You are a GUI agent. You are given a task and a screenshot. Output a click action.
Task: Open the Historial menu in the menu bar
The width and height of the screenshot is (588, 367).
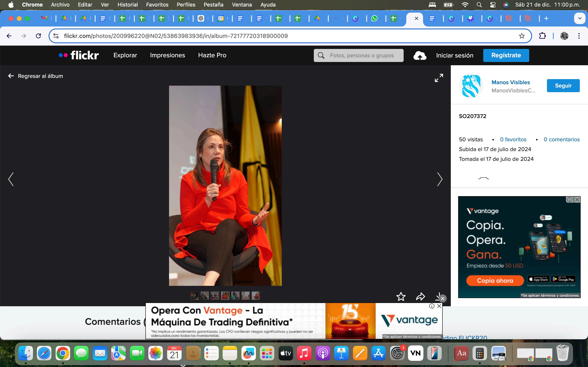point(128,5)
